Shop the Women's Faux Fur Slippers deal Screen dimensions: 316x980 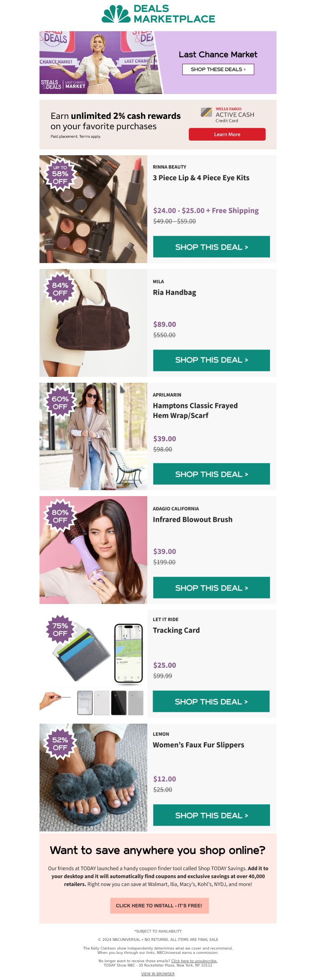pyautogui.click(x=212, y=815)
